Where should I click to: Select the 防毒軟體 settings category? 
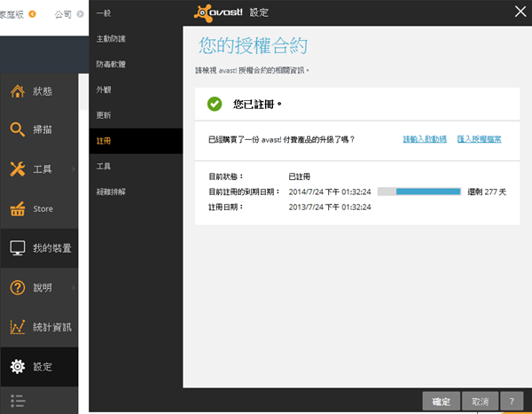[x=136, y=64]
